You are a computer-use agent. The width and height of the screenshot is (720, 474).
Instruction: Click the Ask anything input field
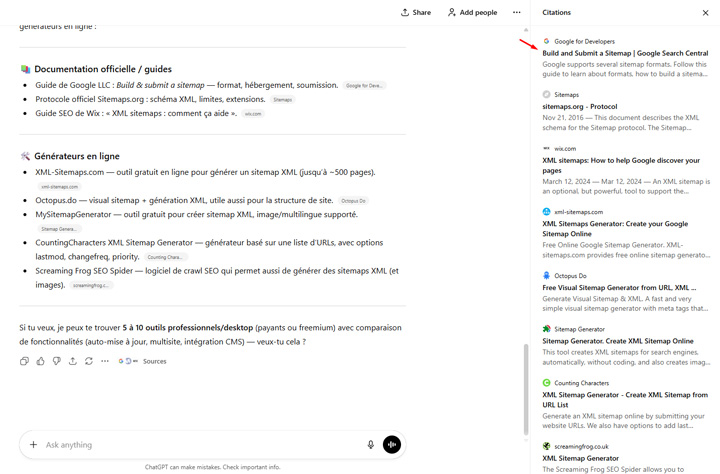pos(200,445)
